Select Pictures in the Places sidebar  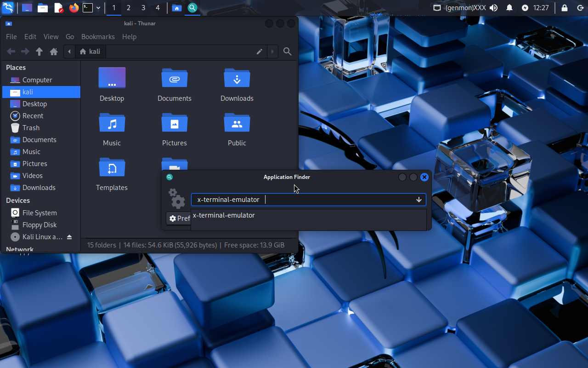[41, 164]
